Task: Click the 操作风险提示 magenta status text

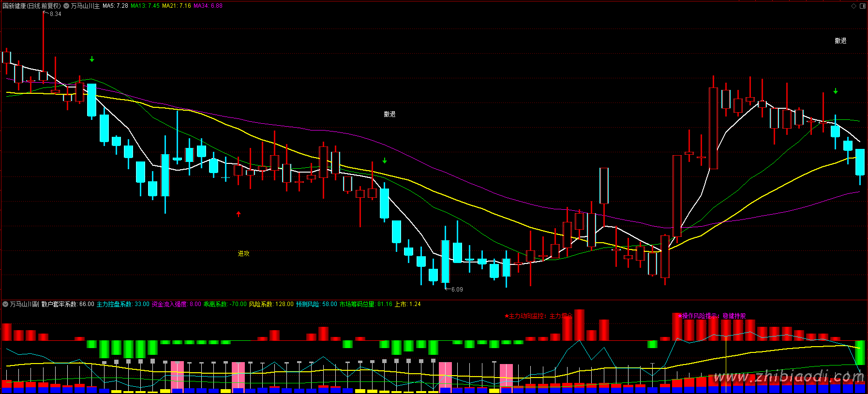Action: pos(712,316)
